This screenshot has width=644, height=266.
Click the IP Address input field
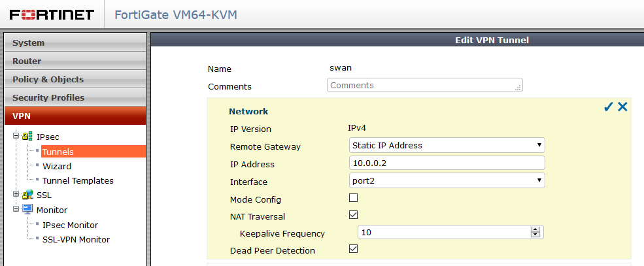(x=447, y=163)
